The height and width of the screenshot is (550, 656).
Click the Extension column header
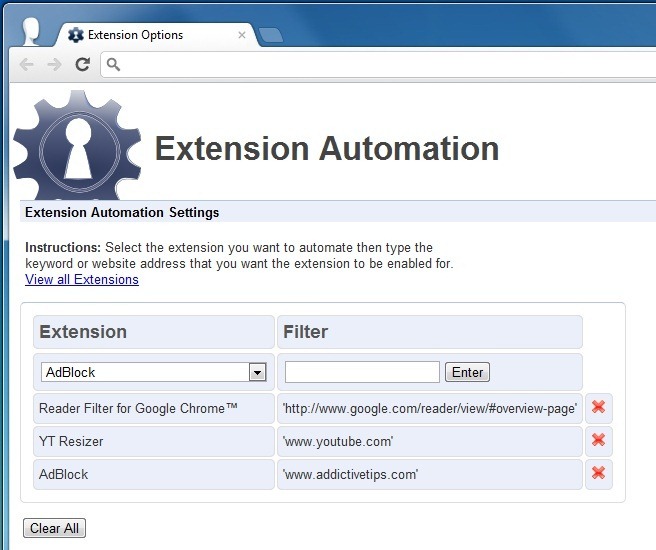[x=154, y=332]
